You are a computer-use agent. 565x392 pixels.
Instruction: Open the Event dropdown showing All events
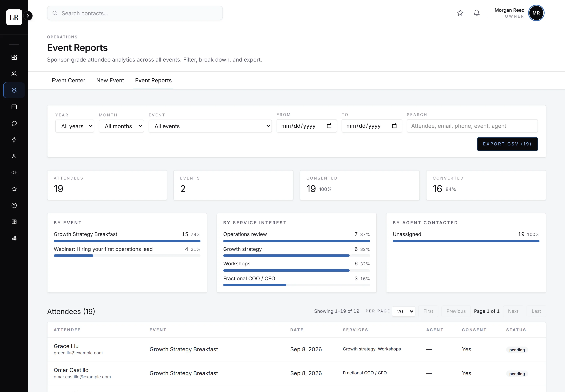tap(210, 126)
